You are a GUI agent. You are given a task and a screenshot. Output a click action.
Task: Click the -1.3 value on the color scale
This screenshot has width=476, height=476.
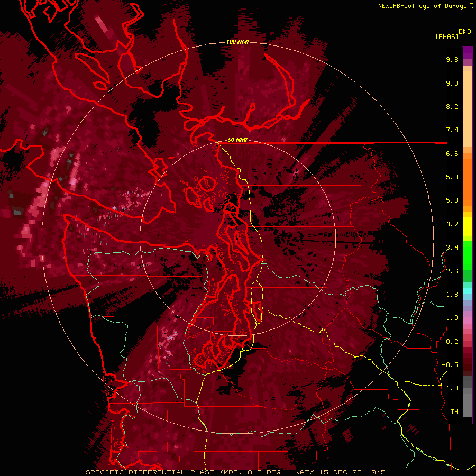tap(450, 388)
